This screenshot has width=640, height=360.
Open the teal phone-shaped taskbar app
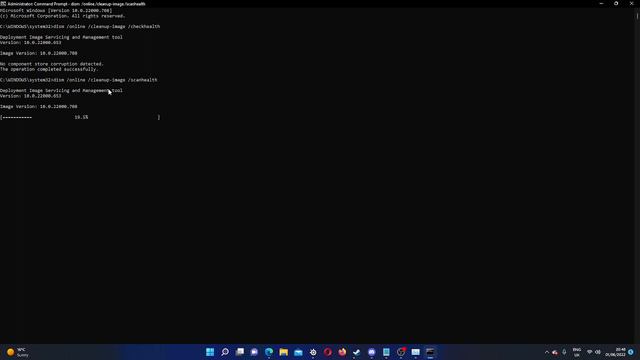386,352
